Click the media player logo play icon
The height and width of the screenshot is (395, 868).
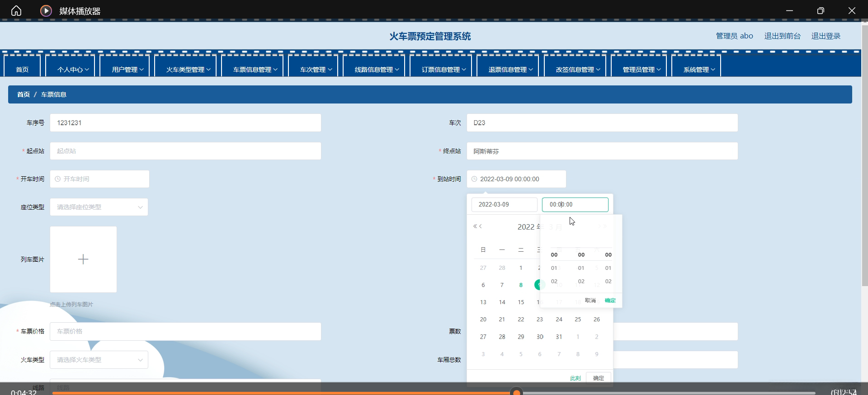pyautogui.click(x=46, y=10)
